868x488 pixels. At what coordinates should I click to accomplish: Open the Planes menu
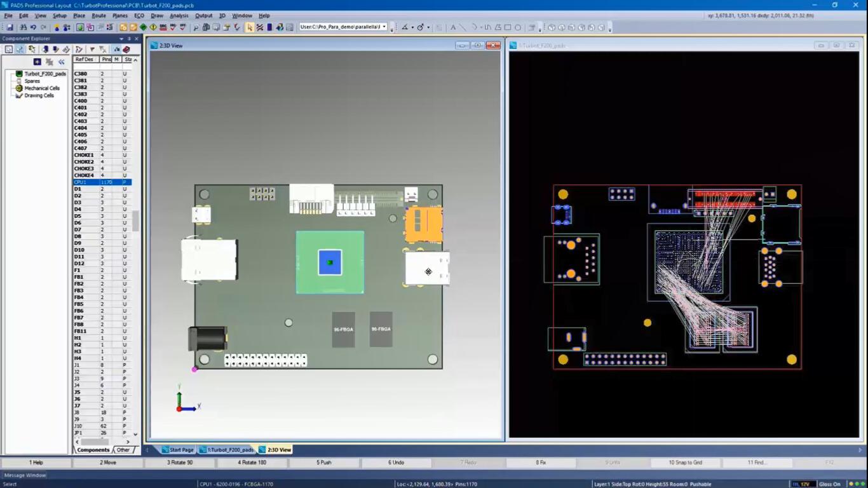(119, 15)
